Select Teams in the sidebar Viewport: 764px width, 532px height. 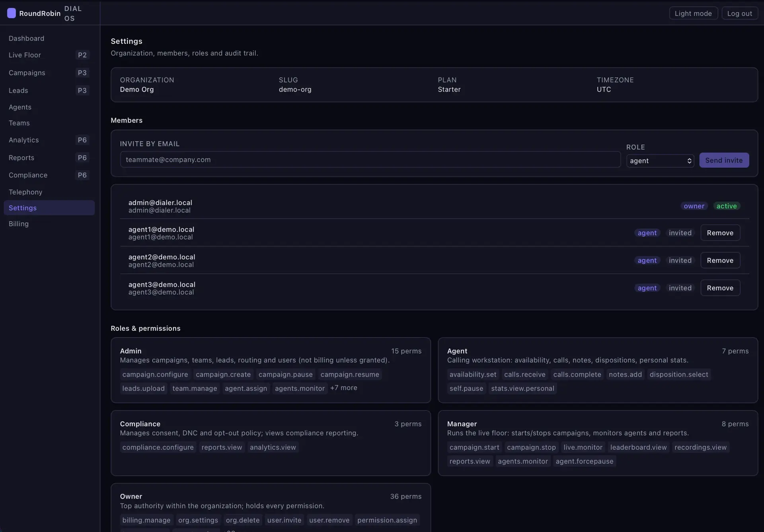pyautogui.click(x=49, y=123)
